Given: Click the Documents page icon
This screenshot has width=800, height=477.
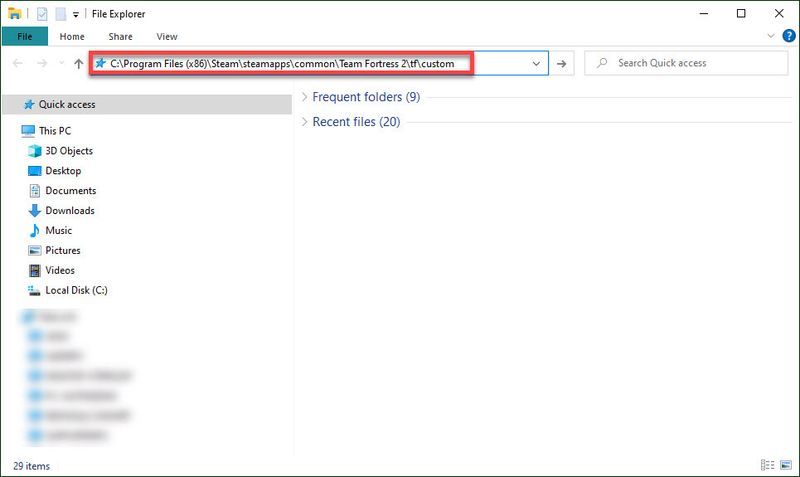Looking at the screenshot, I should pyautogui.click(x=35, y=190).
